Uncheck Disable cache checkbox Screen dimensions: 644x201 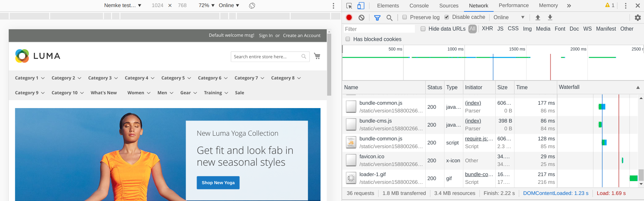pyautogui.click(x=447, y=17)
